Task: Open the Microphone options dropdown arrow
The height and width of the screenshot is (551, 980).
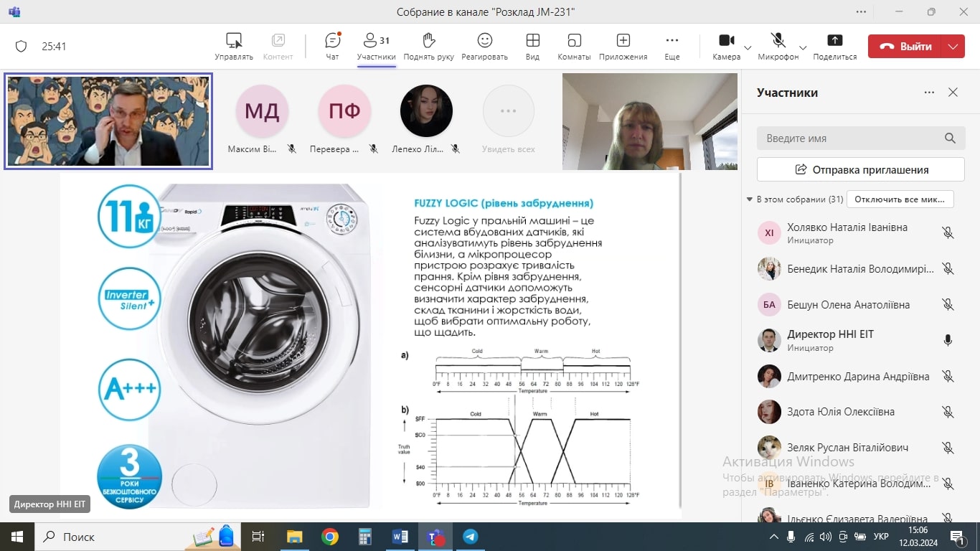Action: (803, 47)
